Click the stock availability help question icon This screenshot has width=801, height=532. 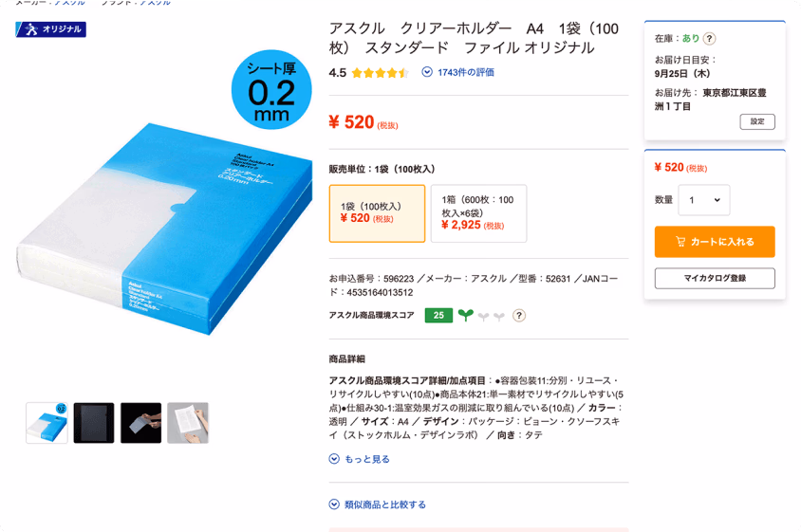coord(709,38)
